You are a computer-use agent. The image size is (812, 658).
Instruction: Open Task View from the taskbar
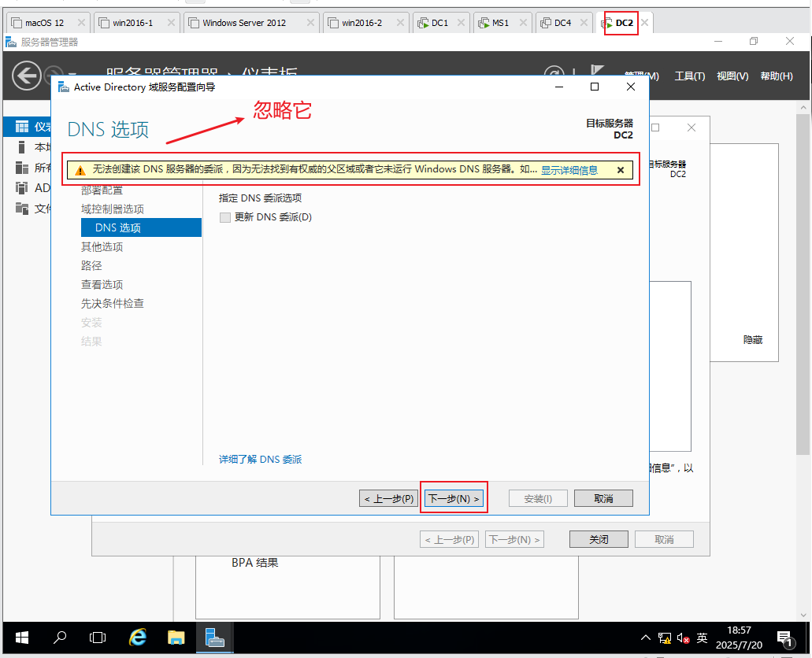(98, 638)
